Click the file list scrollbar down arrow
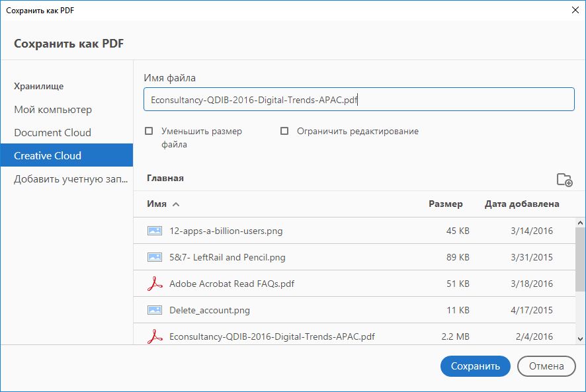 [580, 338]
